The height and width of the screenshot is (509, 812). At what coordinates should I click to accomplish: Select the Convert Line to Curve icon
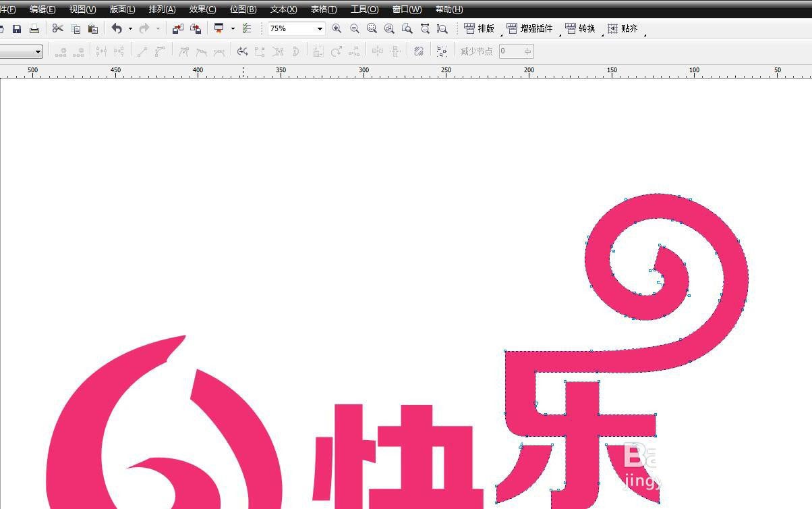158,51
